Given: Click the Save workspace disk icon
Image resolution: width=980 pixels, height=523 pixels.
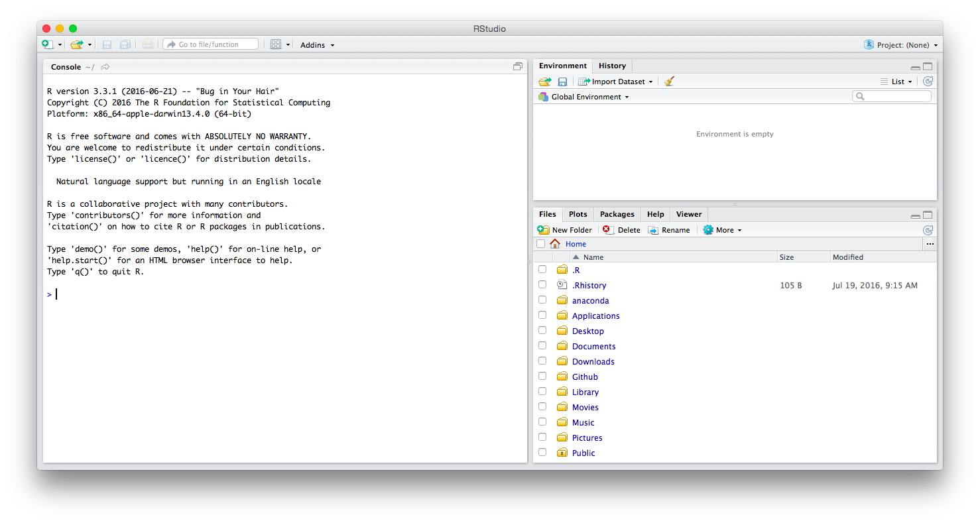Looking at the screenshot, I should (x=562, y=82).
